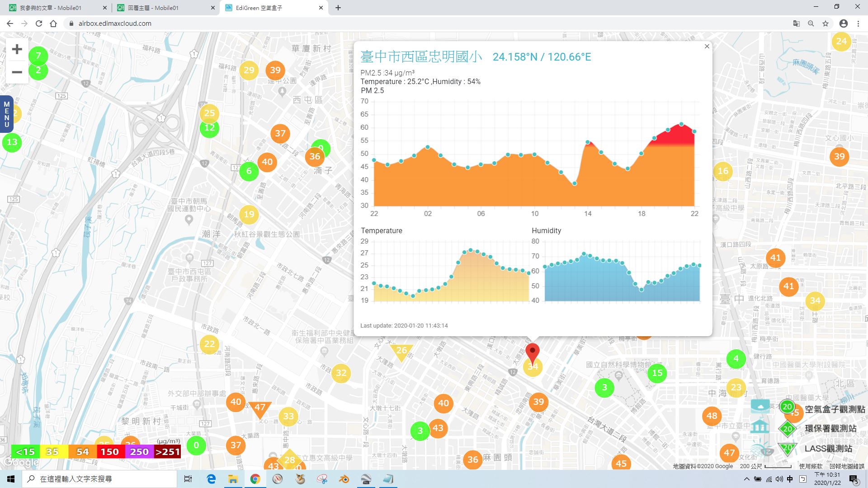
Task: Open the yellow 33 sensor marker
Action: 288,417
